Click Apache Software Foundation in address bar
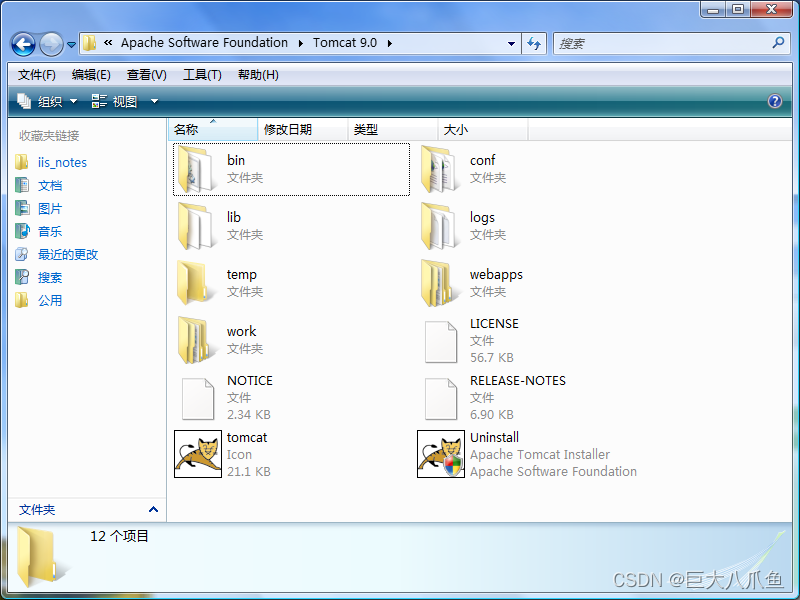This screenshot has width=800, height=600. point(204,43)
